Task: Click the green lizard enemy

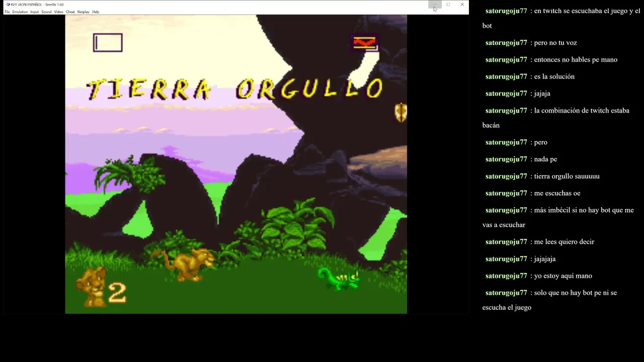Action: point(339,278)
